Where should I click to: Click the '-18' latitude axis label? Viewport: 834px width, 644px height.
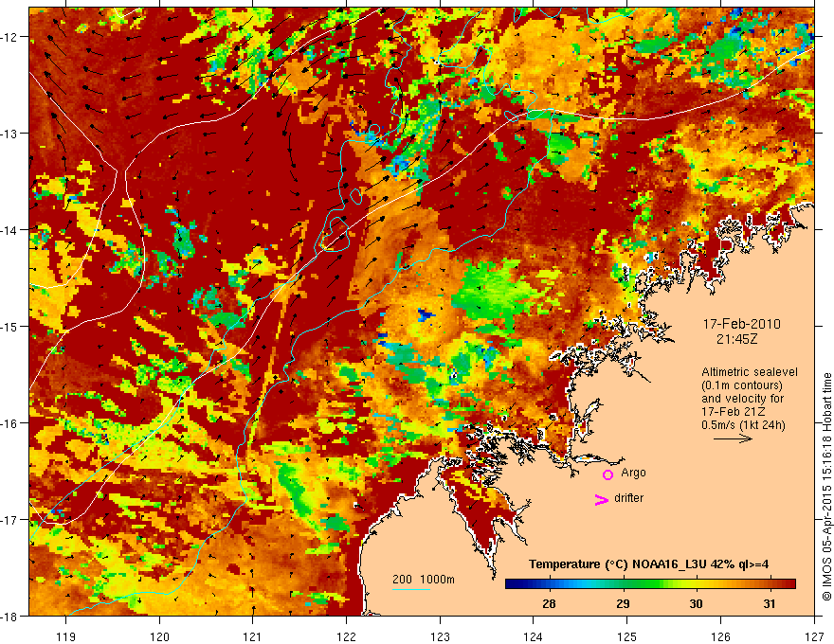pos(9,616)
